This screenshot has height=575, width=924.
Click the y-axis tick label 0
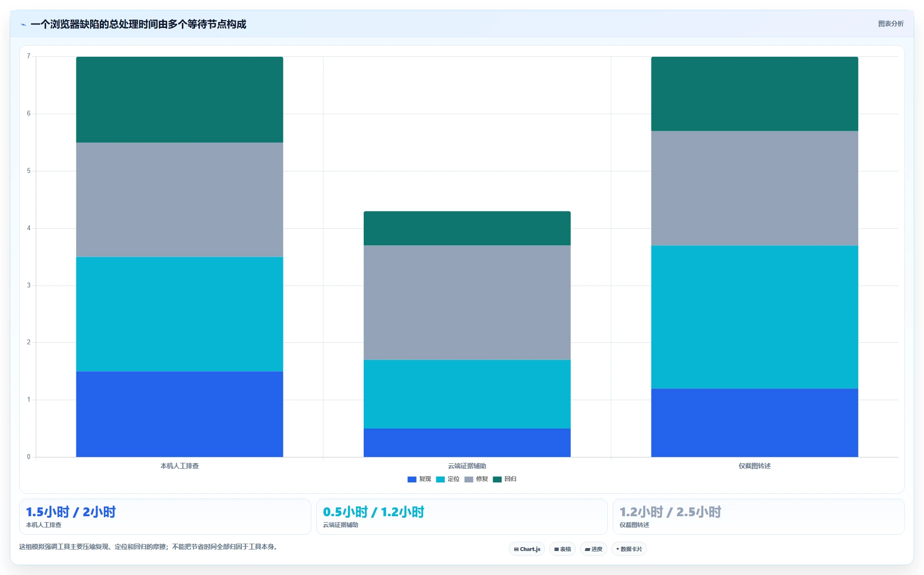28,457
